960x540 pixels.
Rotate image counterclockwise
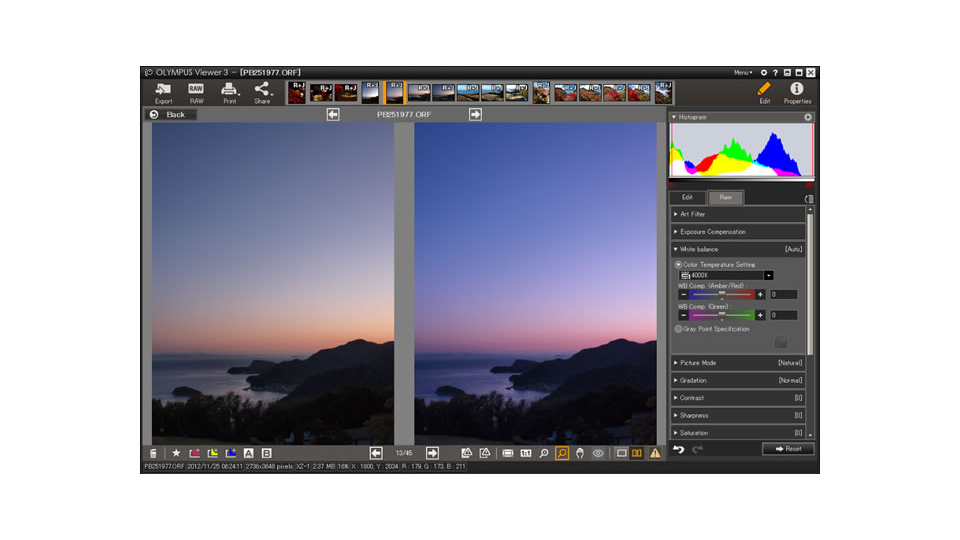pyautogui.click(x=467, y=453)
